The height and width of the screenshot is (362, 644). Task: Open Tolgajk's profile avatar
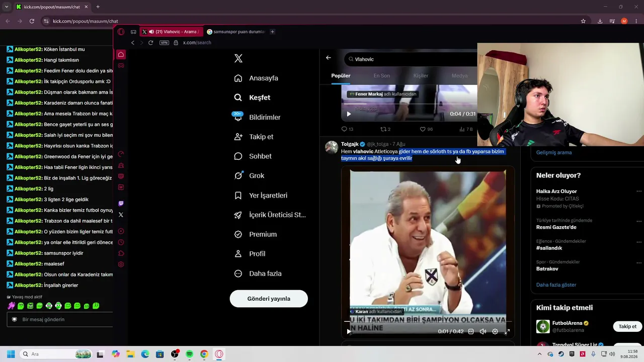[332, 147]
